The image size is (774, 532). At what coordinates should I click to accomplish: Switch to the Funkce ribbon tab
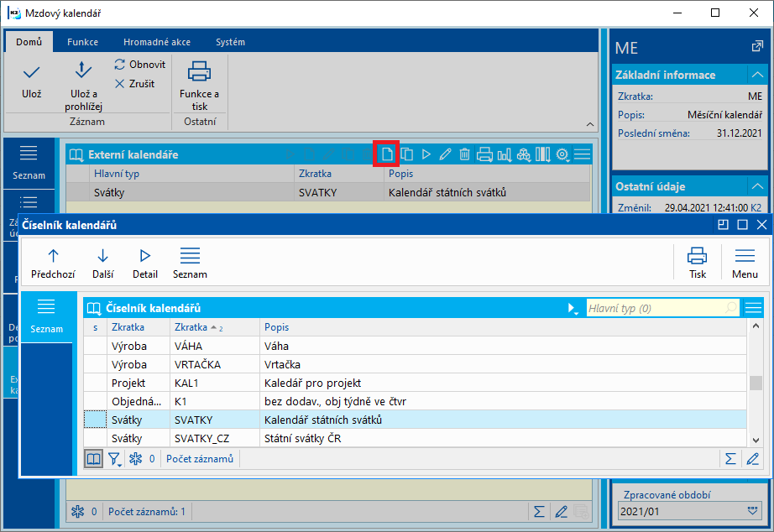click(82, 42)
